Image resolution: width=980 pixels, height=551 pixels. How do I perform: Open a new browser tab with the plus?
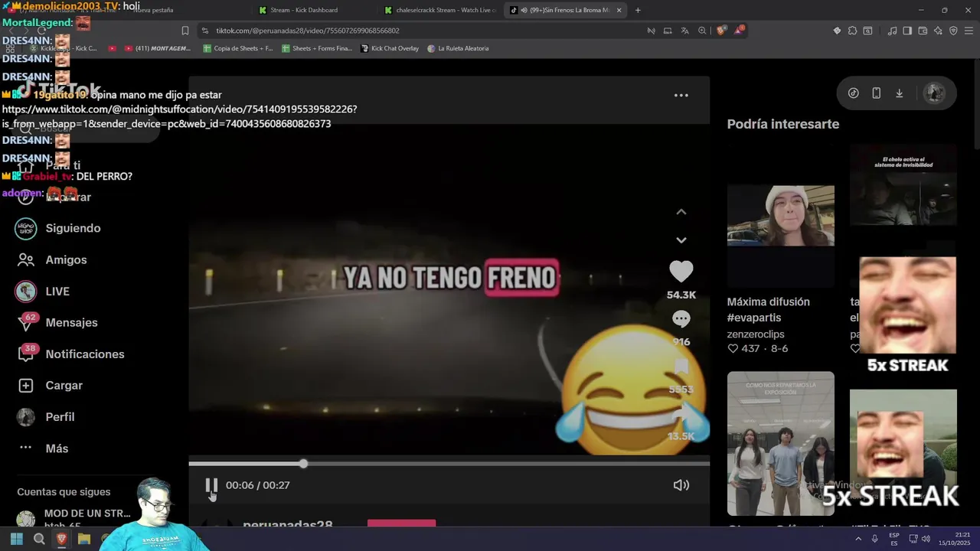pos(638,10)
